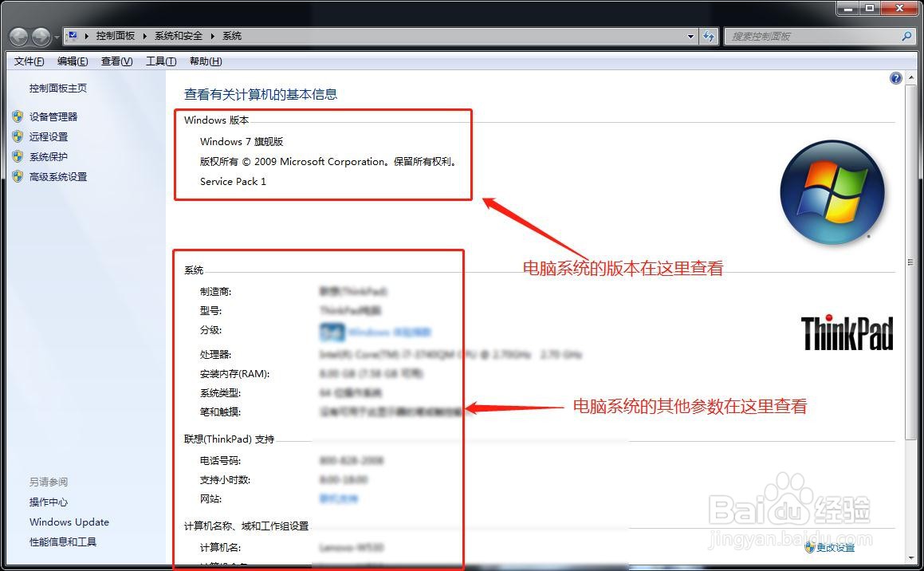Click the 支持小时数: label
Screen dimensions: 924x571
pos(225,480)
